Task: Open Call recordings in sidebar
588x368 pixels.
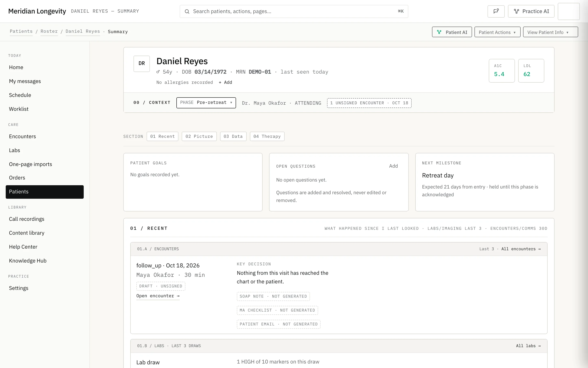Action: tap(45, 219)
